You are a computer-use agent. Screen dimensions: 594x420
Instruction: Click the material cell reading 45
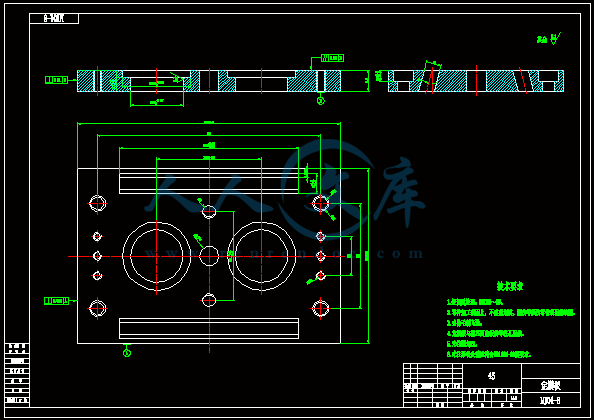pos(492,376)
